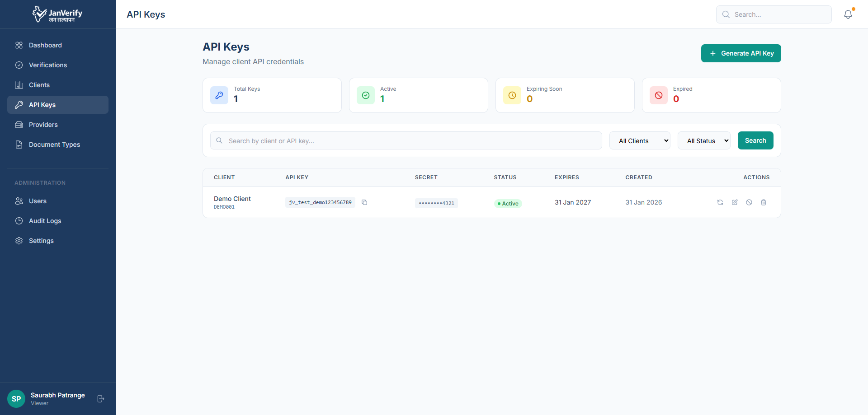Image resolution: width=868 pixels, height=415 pixels.
Task: Open Settings in the Administration section
Action: (41, 241)
